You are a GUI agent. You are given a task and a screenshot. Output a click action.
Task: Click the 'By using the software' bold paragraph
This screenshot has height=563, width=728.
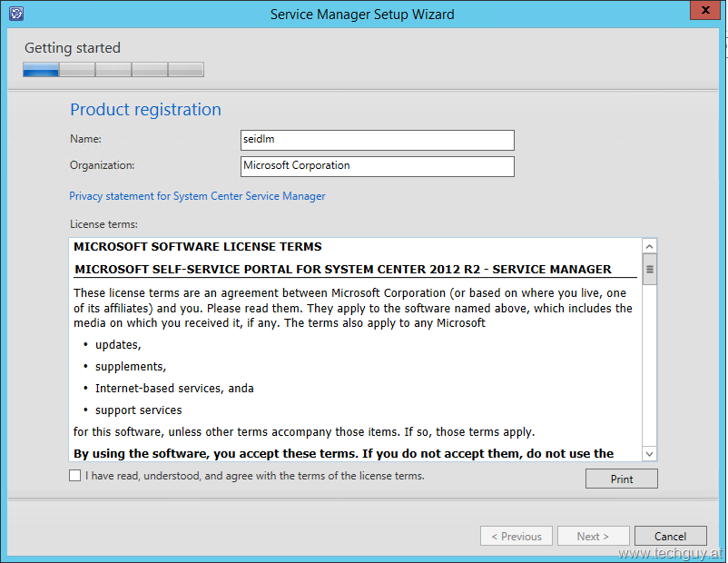(x=343, y=454)
